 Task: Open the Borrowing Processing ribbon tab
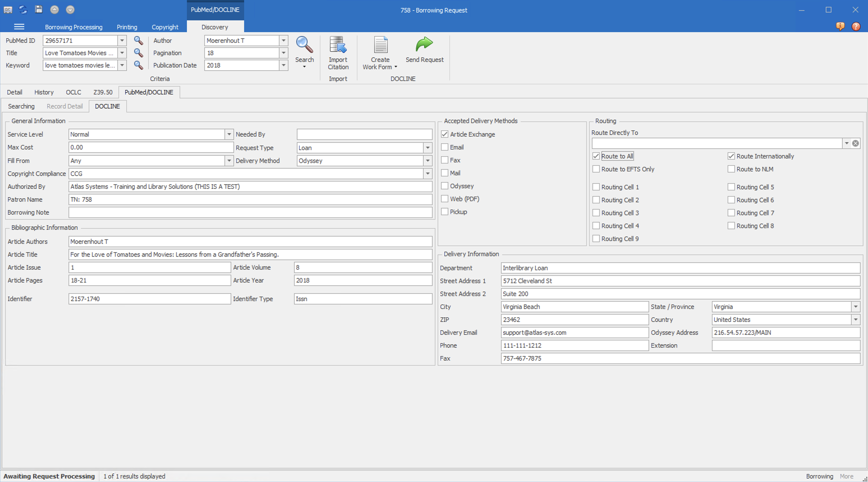(x=74, y=27)
